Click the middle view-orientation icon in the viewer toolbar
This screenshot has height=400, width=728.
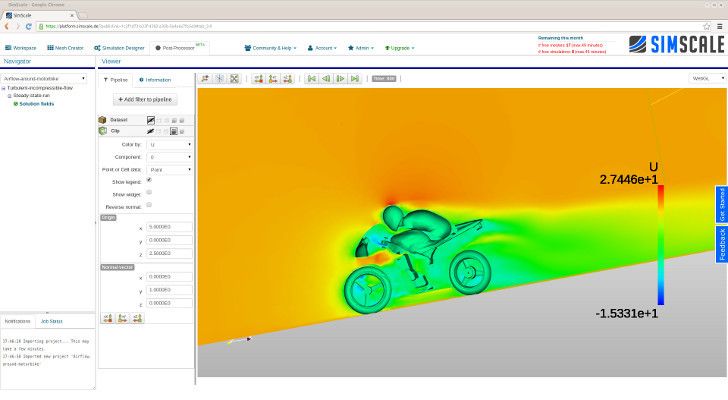coord(273,78)
